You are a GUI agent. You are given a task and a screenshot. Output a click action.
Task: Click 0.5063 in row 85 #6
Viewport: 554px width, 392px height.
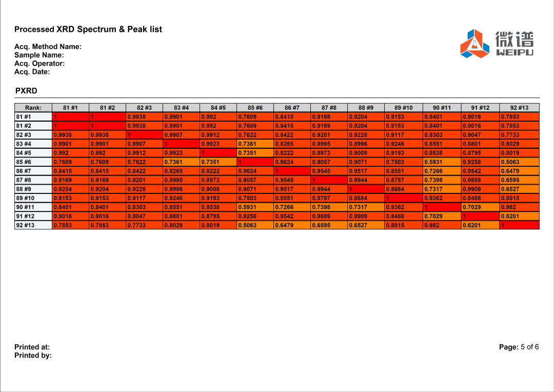(519, 162)
